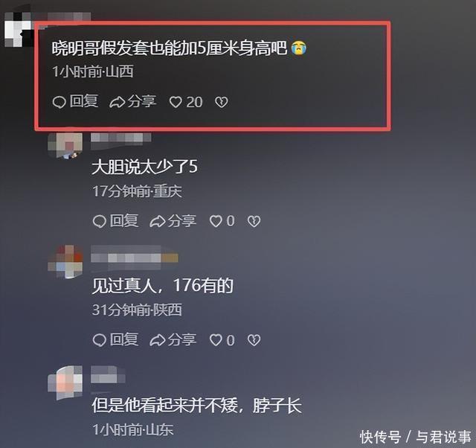Open avatar of the 陕西 commenter
Viewport: 476px width, 448px height.
[x=65, y=261]
